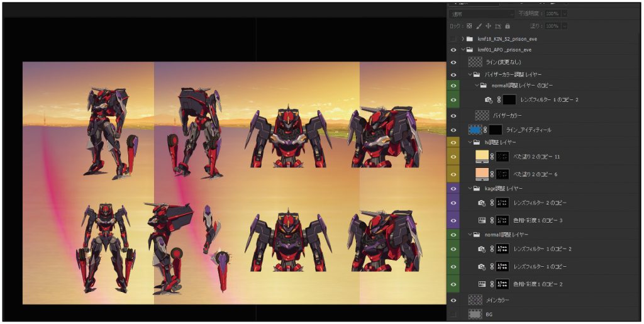Hide the kmf01_APO_prison_eve group
644x324 pixels.
453,50
